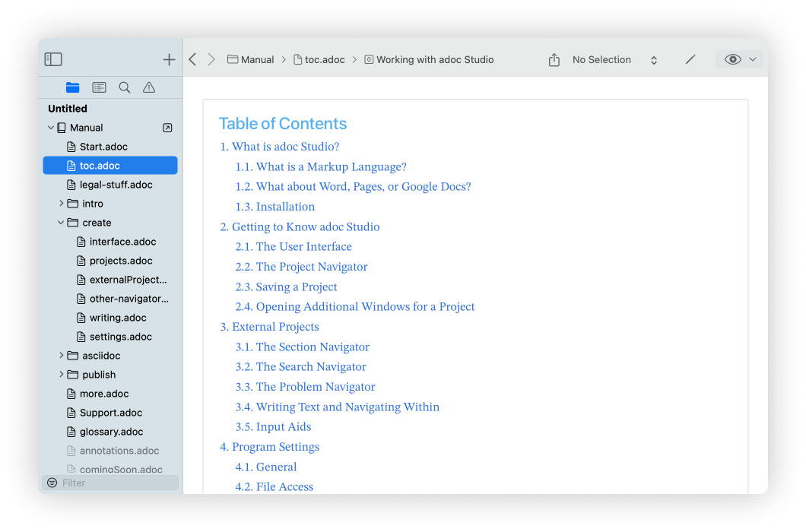Open link 1.1 What is a Markup Language?
The width and height of the screenshot is (806, 532).
[x=321, y=166]
